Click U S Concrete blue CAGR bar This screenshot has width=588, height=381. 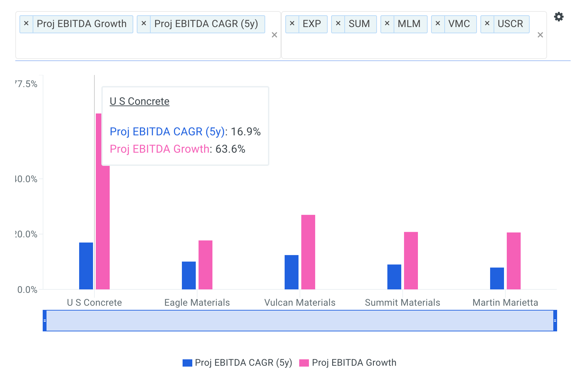(86, 266)
